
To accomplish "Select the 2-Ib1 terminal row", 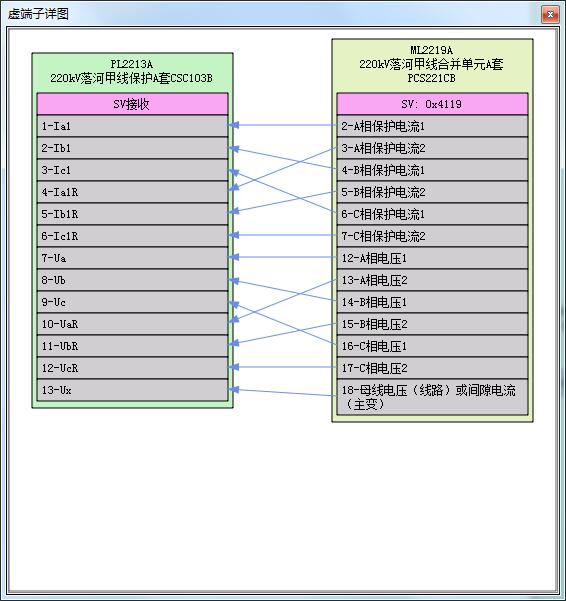I will click(x=133, y=148).
